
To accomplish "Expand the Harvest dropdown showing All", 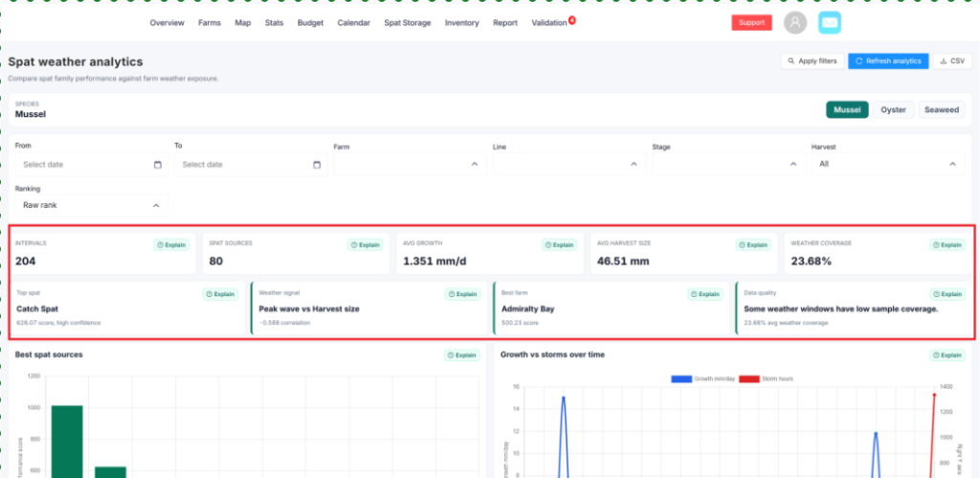I will click(888, 164).
